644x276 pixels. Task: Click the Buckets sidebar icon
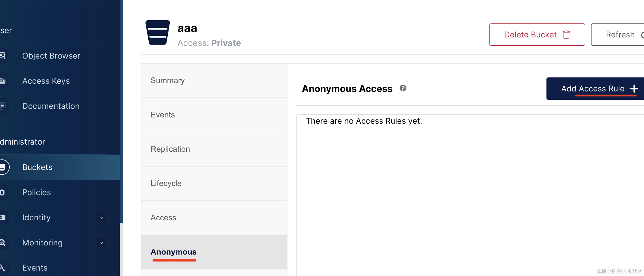[3, 167]
